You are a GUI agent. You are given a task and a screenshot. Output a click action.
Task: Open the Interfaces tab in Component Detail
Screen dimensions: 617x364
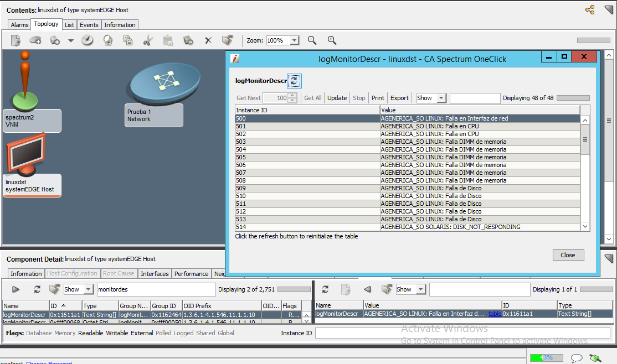(155, 274)
